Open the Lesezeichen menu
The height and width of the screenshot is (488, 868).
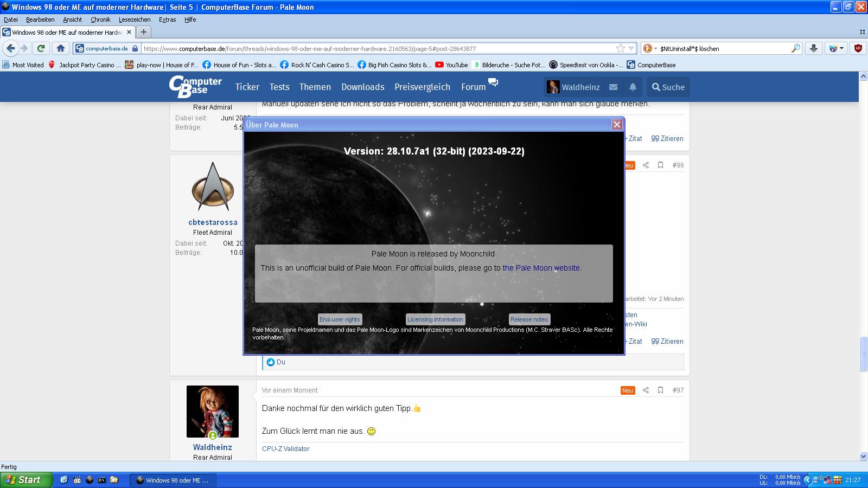tap(135, 20)
